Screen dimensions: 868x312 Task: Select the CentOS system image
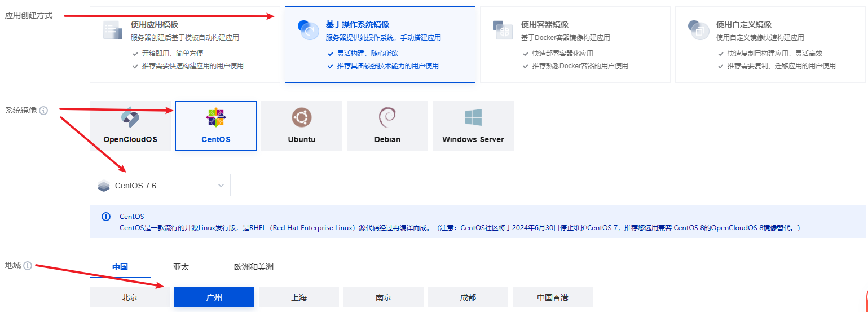click(x=216, y=126)
